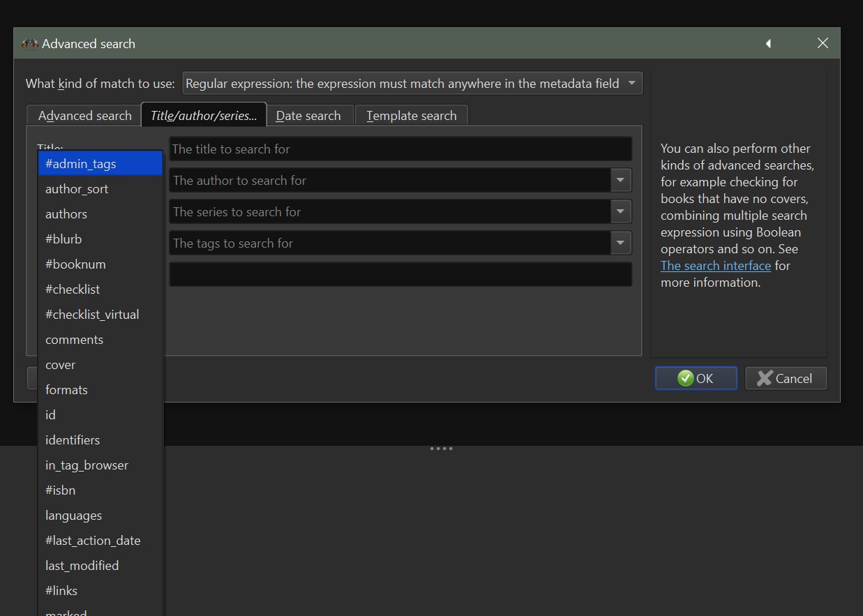Choose #blurb in the popup list
The height and width of the screenshot is (616, 863).
100,239
